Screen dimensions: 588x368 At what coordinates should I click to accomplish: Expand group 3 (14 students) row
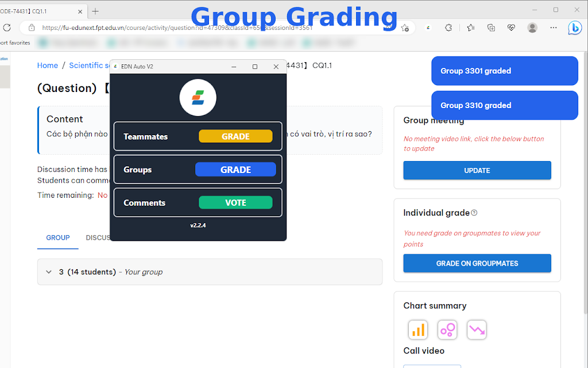pyautogui.click(x=210, y=272)
